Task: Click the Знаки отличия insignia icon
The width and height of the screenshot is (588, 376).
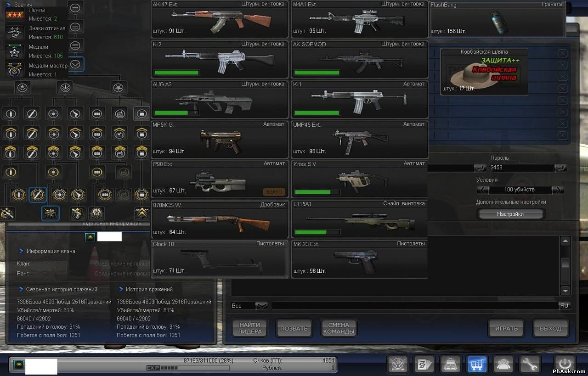Action: point(15,33)
